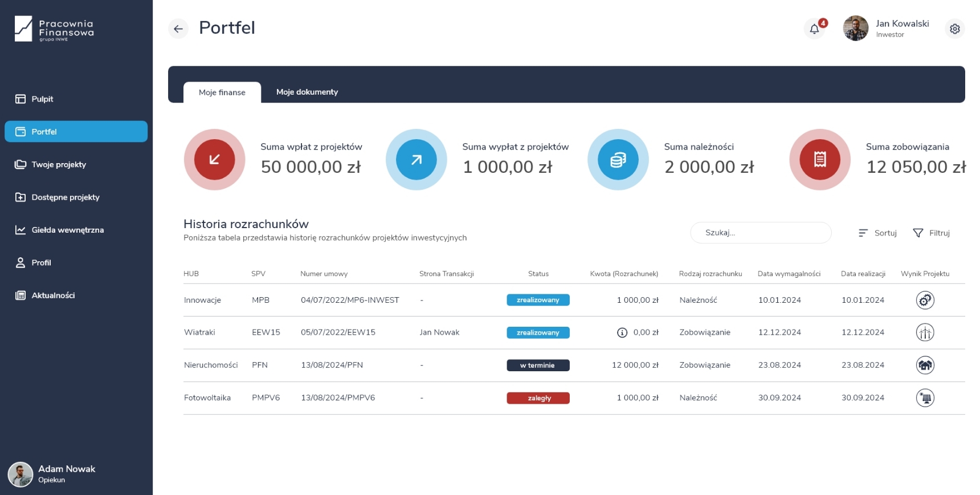Open the notifications bell
The image size is (980, 495).
coord(814,29)
